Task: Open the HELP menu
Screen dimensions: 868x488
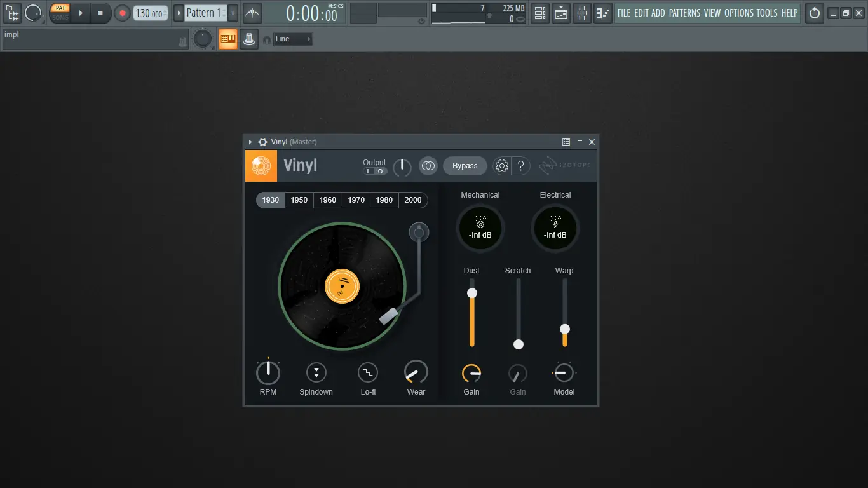Action: (x=789, y=13)
